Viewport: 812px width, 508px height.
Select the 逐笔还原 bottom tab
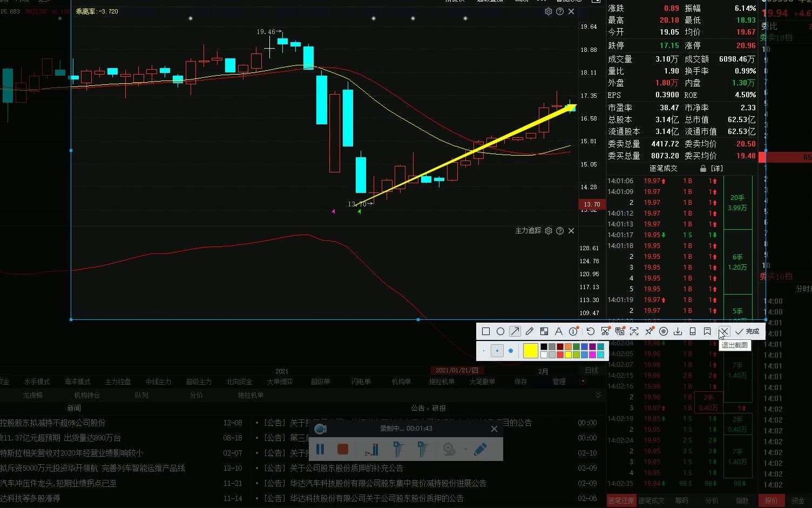[x=620, y=500]
